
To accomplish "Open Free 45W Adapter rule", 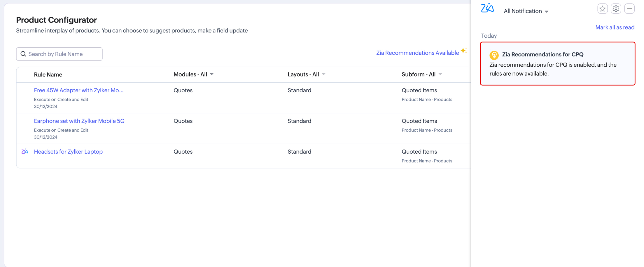I will [x=78, y=90].
